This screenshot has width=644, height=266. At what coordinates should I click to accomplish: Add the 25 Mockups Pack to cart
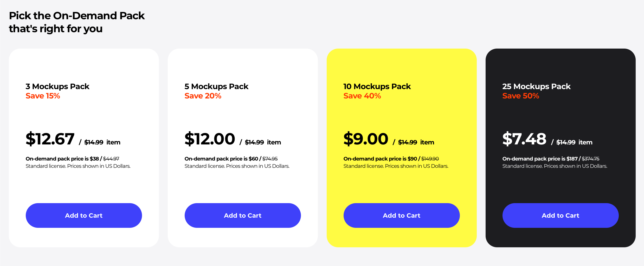pos(561,215)
